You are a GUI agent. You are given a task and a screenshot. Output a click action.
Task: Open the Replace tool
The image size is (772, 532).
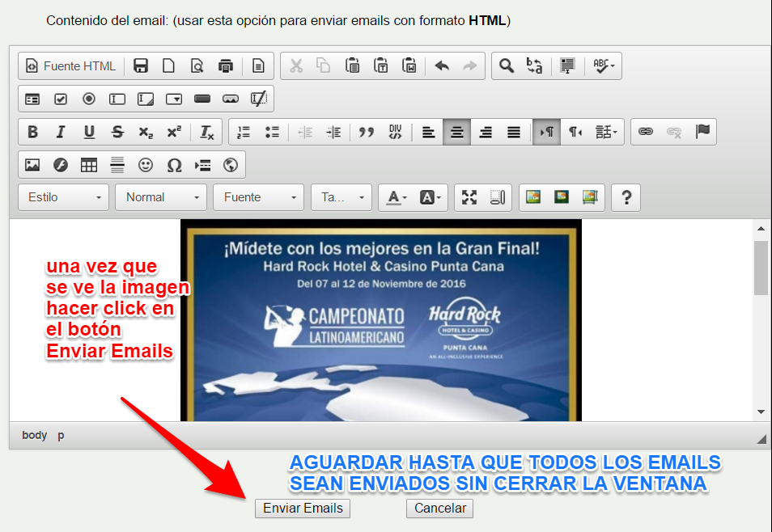[535, 66]
